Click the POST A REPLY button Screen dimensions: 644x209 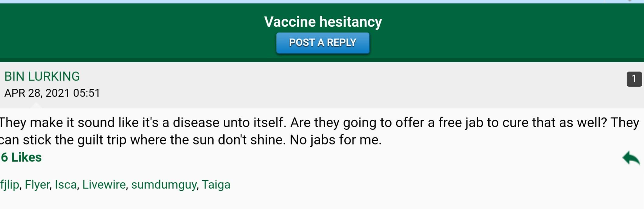[323, 43]
